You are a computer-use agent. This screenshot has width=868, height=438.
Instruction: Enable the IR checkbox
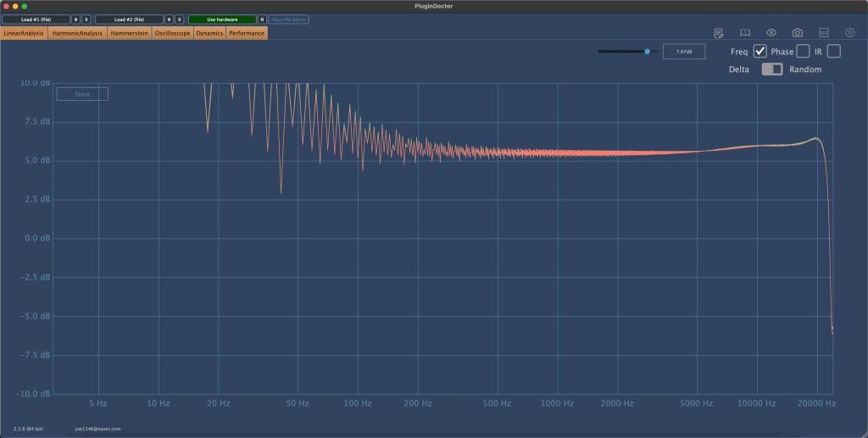point(833,52)
